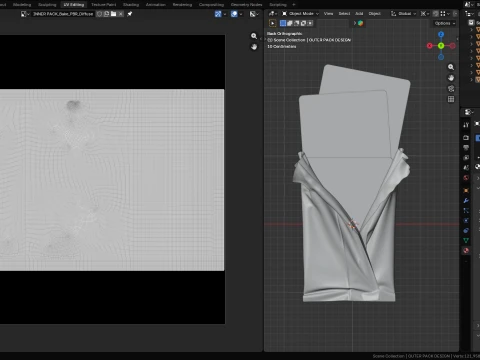Toggle snapping magnet in viewport header

coord(436,14)
